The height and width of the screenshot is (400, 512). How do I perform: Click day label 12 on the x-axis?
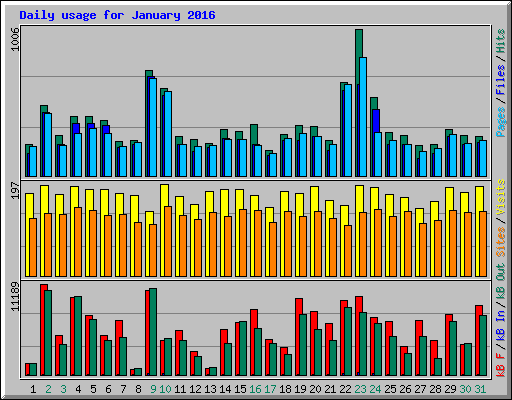click(x=195, y=389)
